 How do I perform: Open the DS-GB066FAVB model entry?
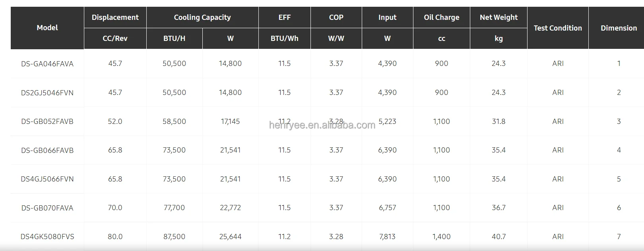coord(47,150)
